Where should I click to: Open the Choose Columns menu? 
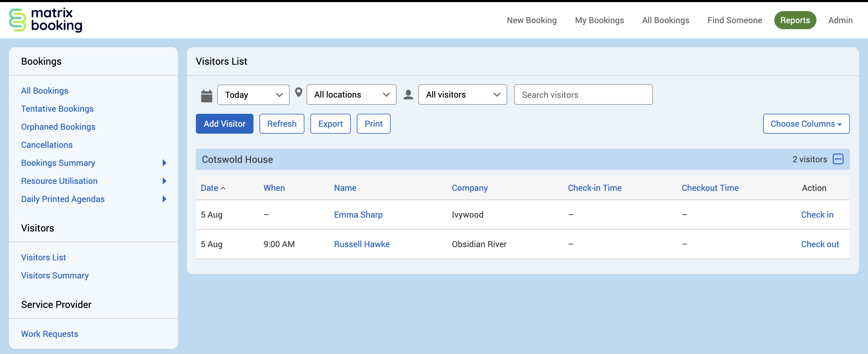tap(806, 124)
